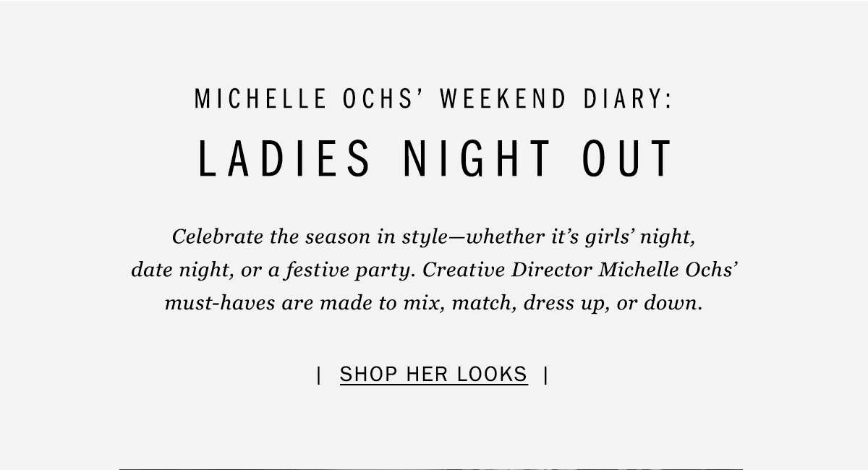Screen dimensions: 868x470
Task: Click the SHOP HER LOOKS link
Action: pos(433,375)
